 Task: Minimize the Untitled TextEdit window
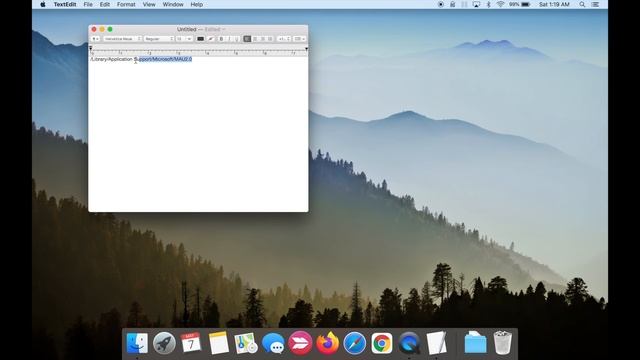(102, 29)
